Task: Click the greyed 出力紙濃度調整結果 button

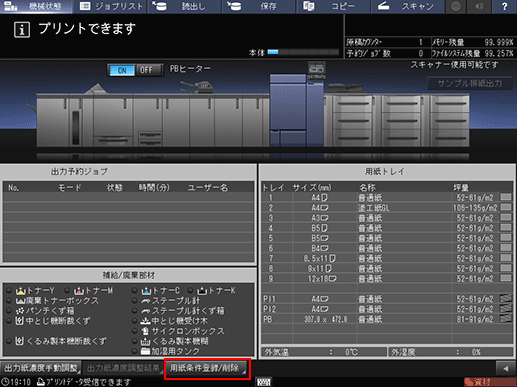Action: (x=123, y=368)
